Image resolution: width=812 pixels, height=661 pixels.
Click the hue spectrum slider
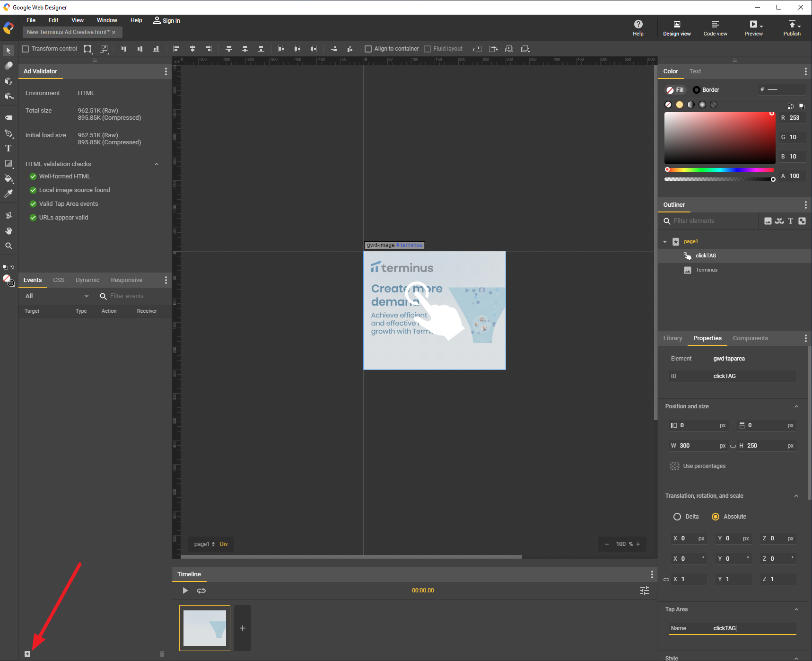coord(719,169)
